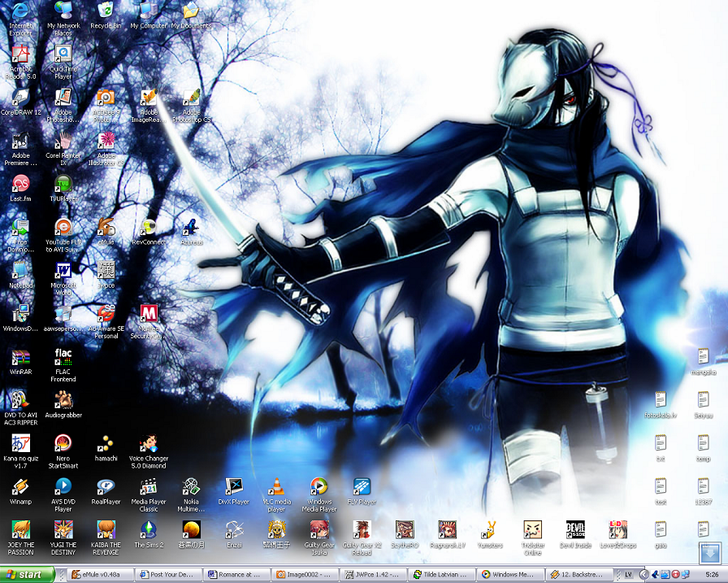This screenshot has width=728, height=583.
Task: Open the DivX Player shortcut
Action: pyautogui.click(x=234, y=486)
